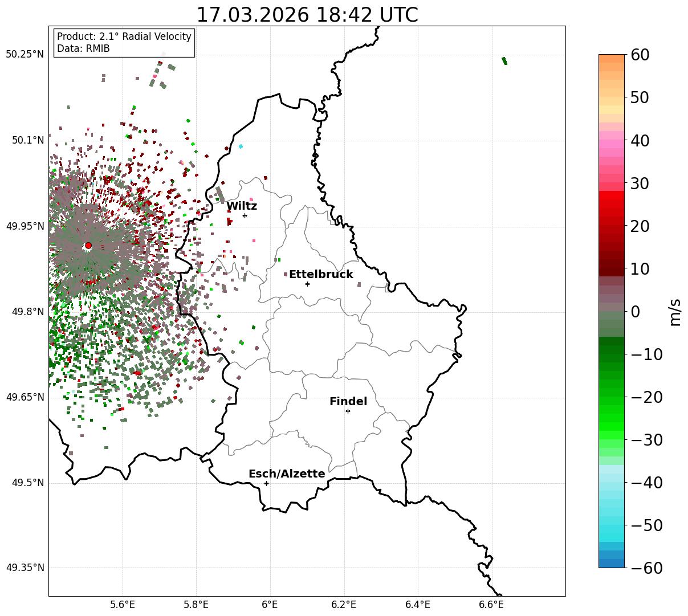Click the 6°E longitude tick label
The height and width of the screenshot is (616, 688).
coord(270,605)
